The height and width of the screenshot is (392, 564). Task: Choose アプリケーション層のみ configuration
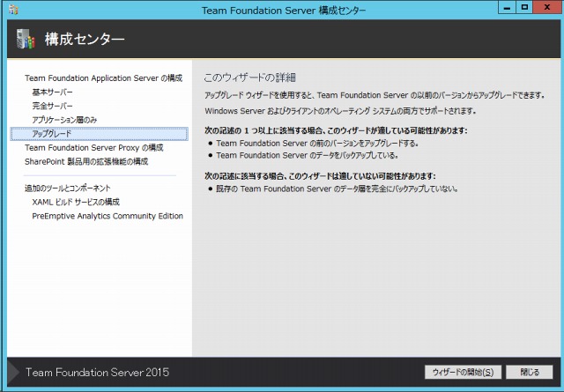(64, 120)
